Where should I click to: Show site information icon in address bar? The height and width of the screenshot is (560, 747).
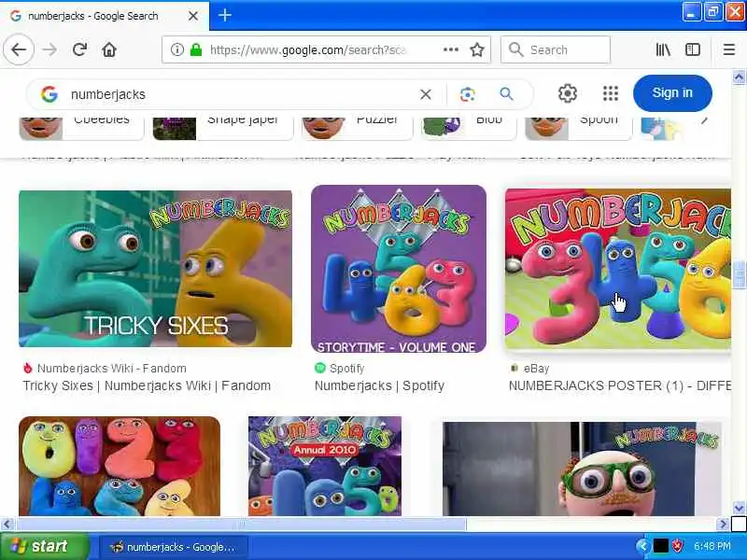[176, 49]
